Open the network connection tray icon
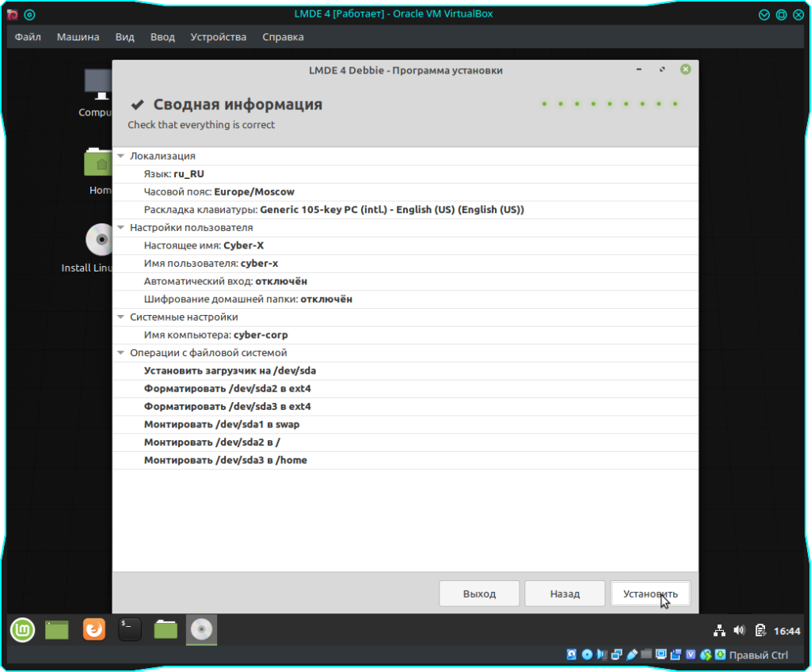Screen dimensions: 811x672 coord(719,631)
